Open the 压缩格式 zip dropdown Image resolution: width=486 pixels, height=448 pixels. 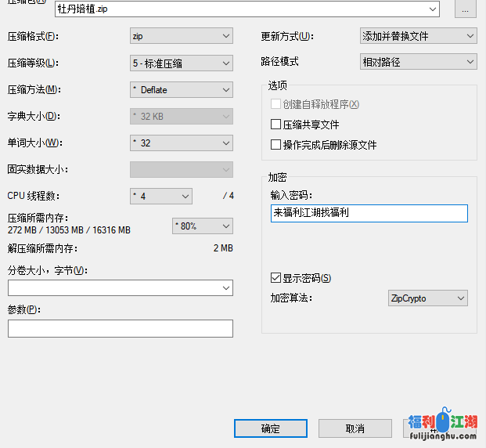181,36
